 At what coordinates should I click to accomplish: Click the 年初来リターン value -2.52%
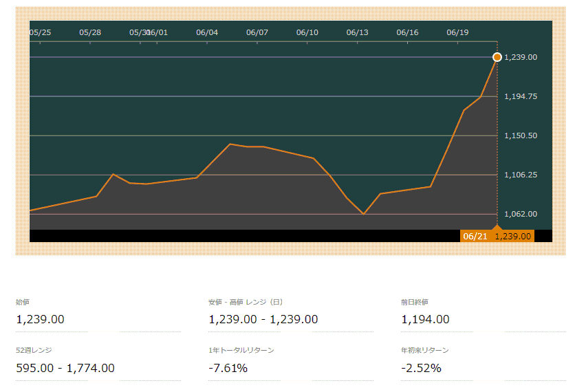(422, 368)
